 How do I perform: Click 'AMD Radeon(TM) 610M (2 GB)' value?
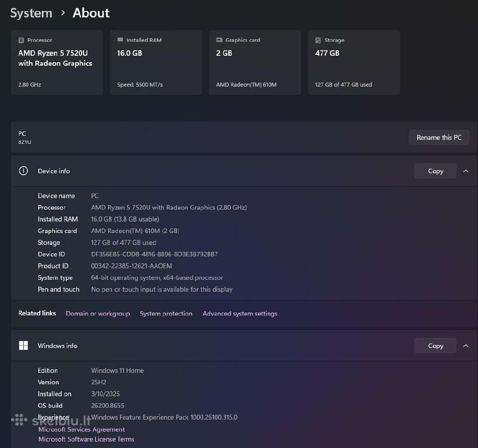click(135, 231)
